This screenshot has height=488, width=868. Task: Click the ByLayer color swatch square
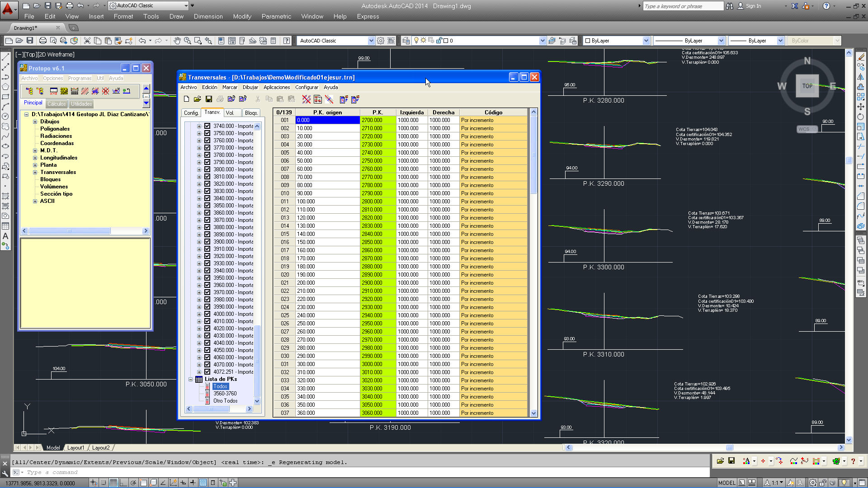[588, 41]
